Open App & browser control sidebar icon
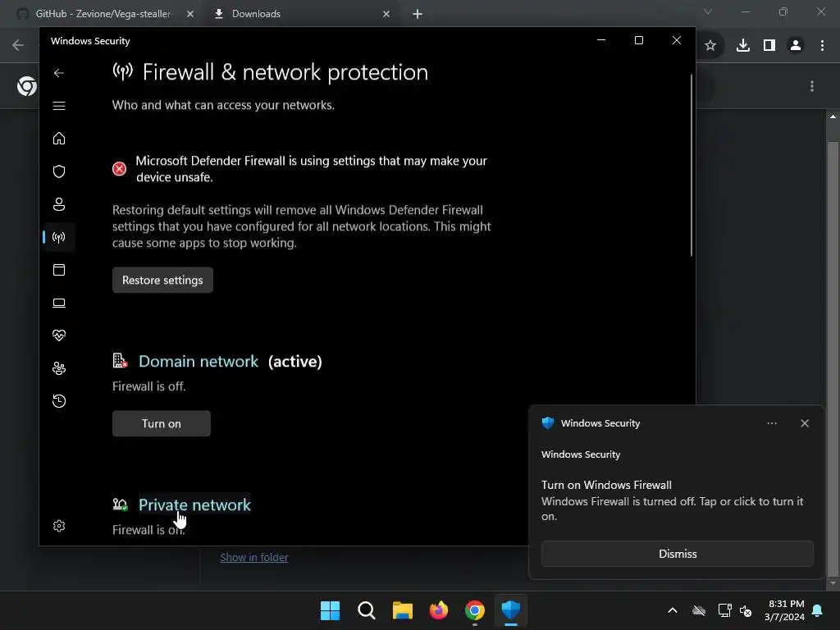 click(59, 269)
